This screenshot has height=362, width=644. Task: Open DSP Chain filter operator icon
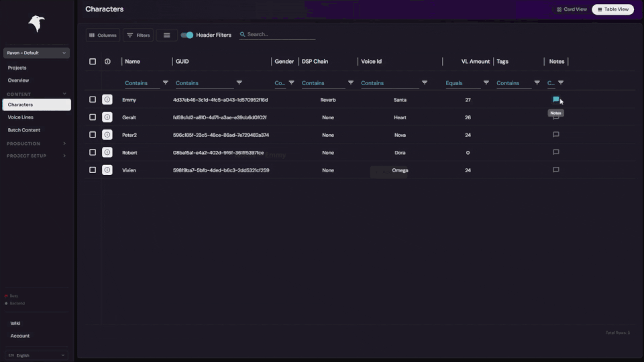tap(350, 82)
